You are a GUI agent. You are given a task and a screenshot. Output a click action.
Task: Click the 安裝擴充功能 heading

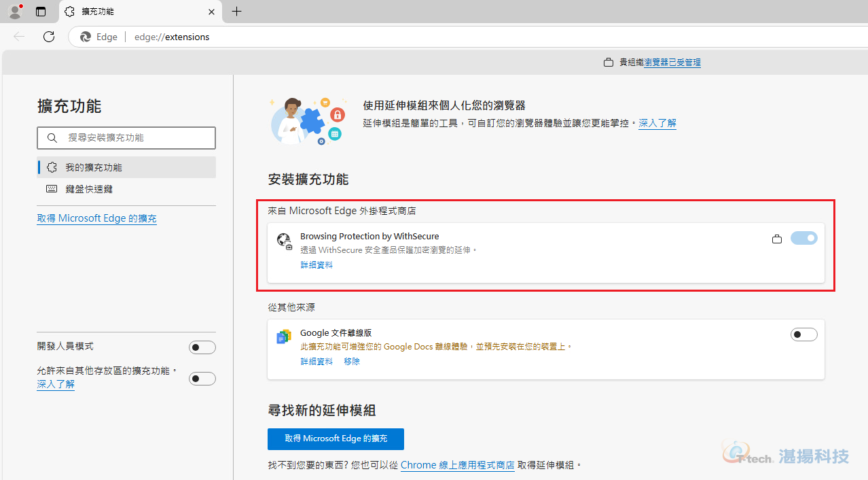tap(308, 179)
